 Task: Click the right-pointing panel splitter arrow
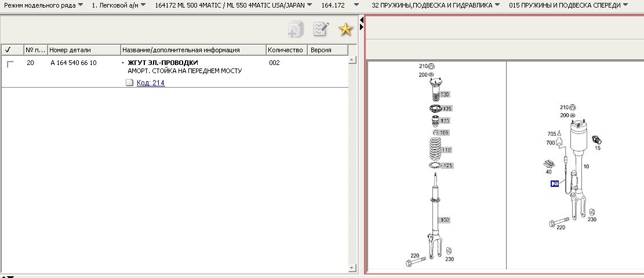click(362, 27)
